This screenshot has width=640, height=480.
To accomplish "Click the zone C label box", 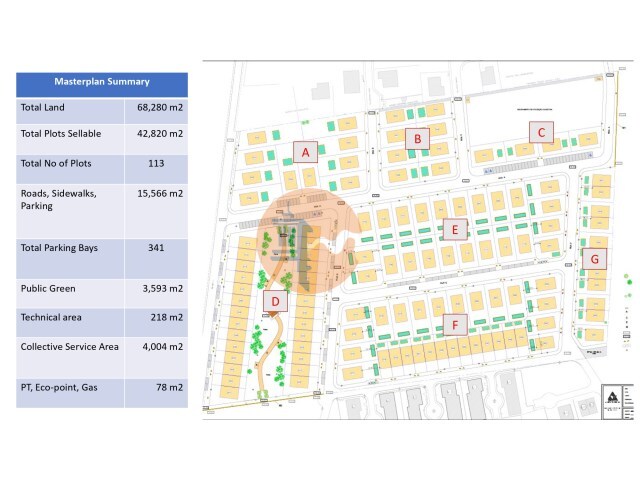I will (x=541, y=132).
